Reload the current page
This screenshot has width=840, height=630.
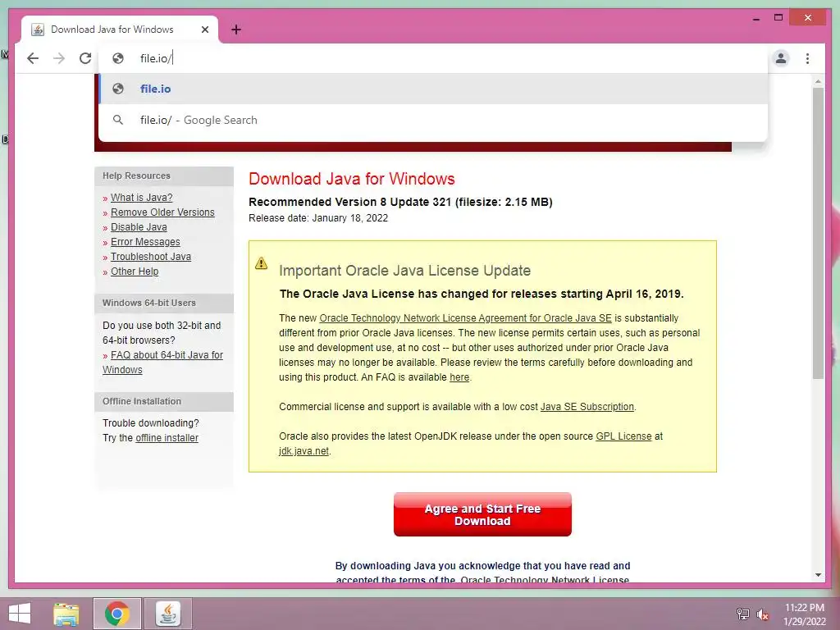pos(85,58)
